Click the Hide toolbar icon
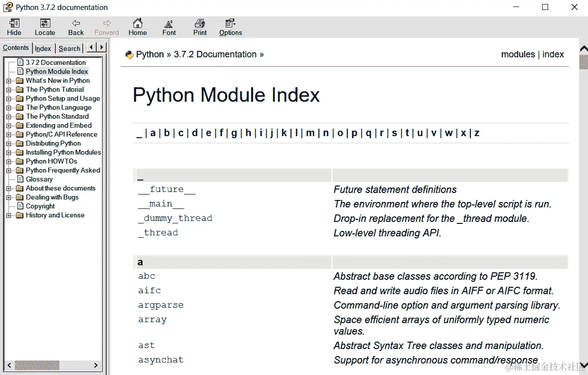This screenshot has width=588, height=375. [14, 23]
